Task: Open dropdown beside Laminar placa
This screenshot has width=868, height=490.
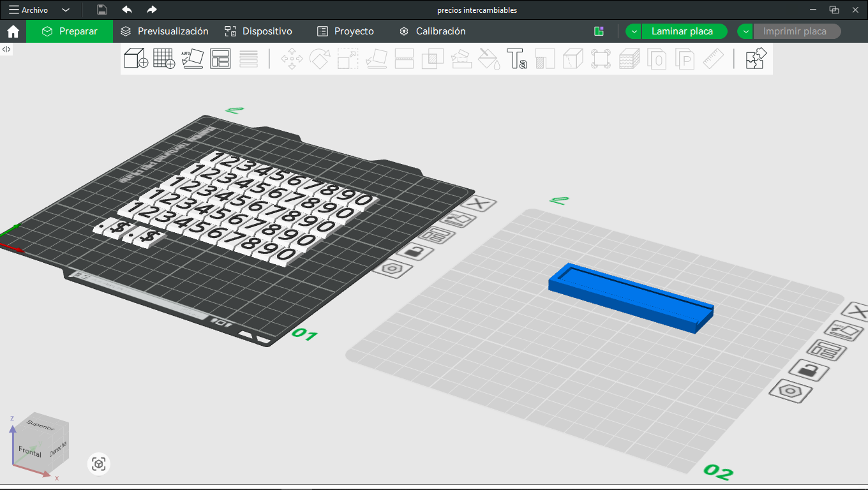Action: 633,31
